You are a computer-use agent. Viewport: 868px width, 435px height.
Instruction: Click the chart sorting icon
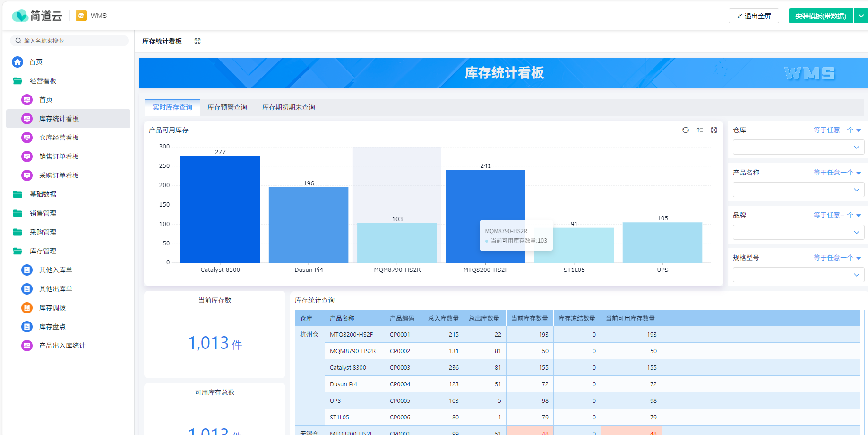(700, 130)
